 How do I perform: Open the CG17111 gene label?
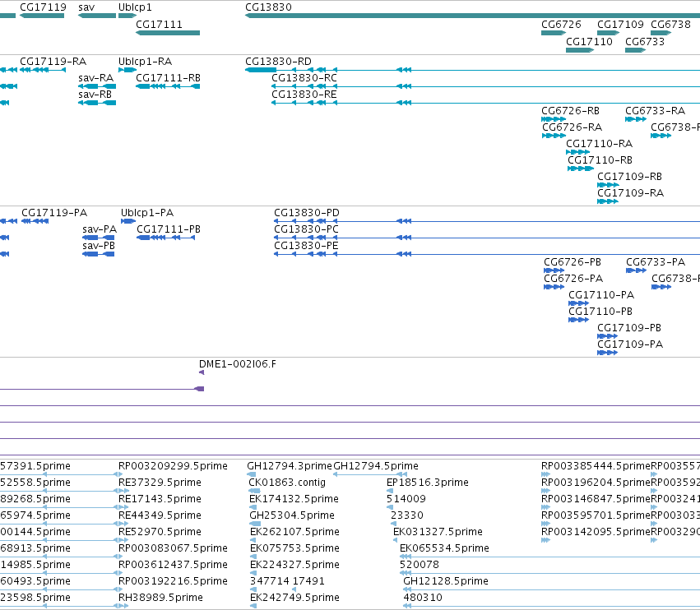(x=159, y=24)
